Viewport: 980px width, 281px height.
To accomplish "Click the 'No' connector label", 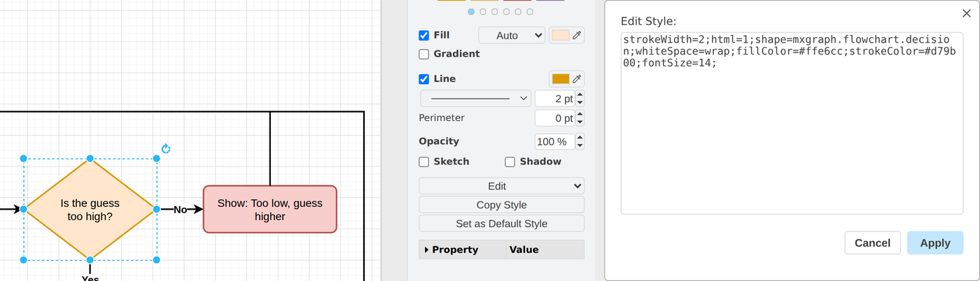I will (180, 210).
